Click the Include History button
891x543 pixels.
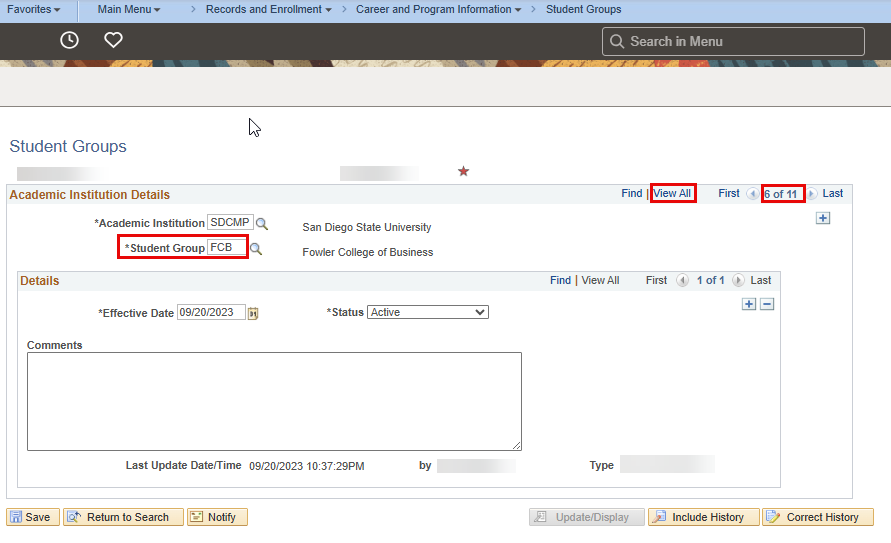click(x=703, y=517)
